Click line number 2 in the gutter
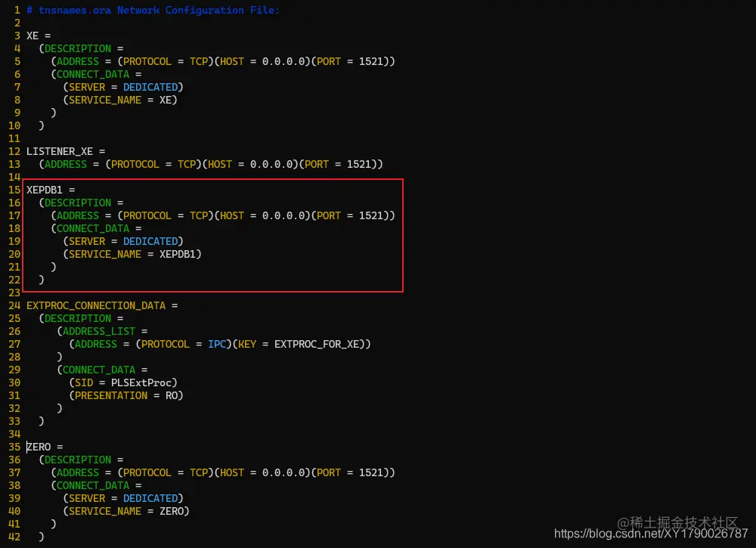The image size is (756, 548). 17,23
